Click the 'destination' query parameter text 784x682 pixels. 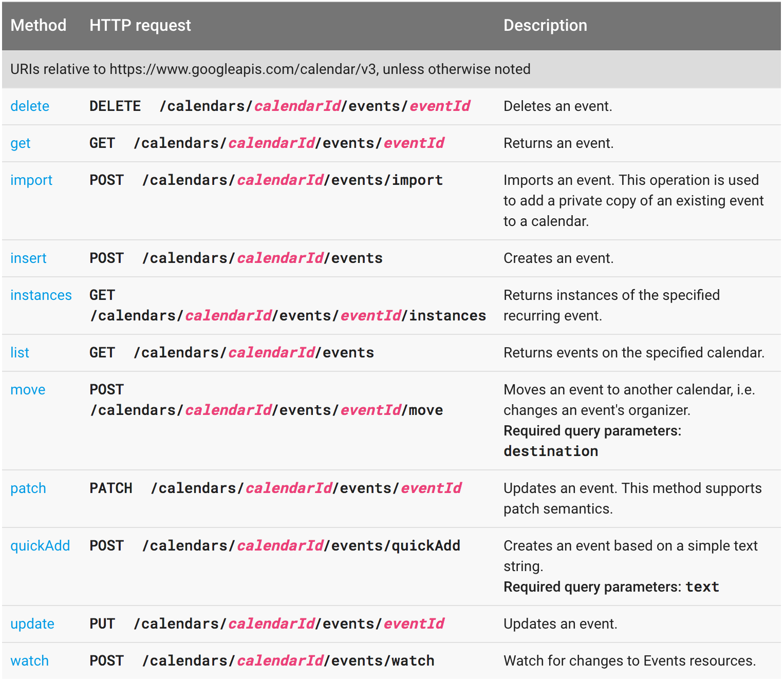551,451
